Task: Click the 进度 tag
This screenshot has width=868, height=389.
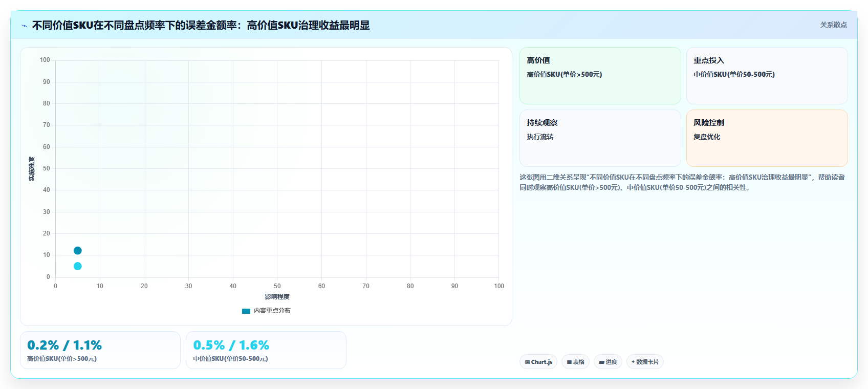Action: click(x=608, y=362)
